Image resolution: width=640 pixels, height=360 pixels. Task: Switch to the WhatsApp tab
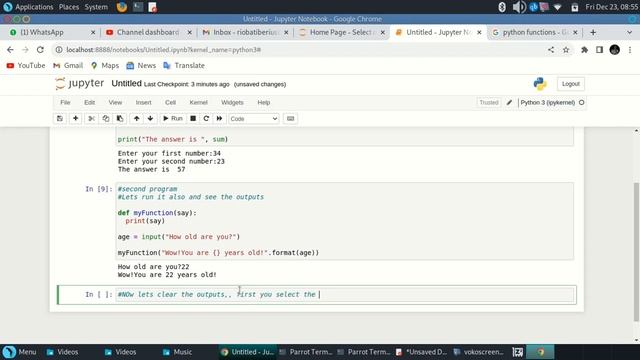point(52,32)
